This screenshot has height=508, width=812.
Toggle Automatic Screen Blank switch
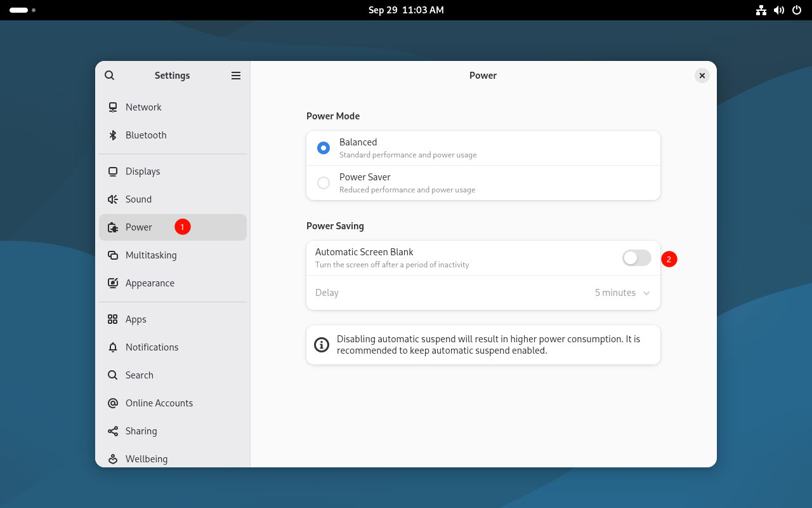(636, 258)
